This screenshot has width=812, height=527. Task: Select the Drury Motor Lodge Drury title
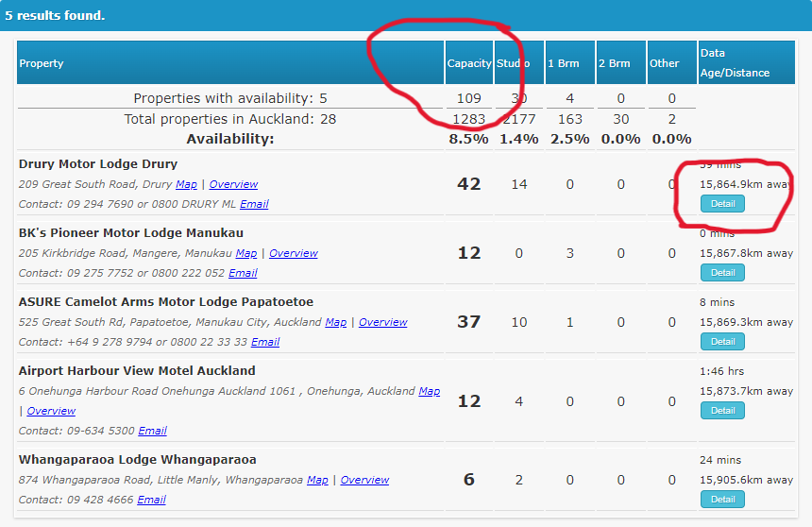pyautogui.click(x=98, y=164)
